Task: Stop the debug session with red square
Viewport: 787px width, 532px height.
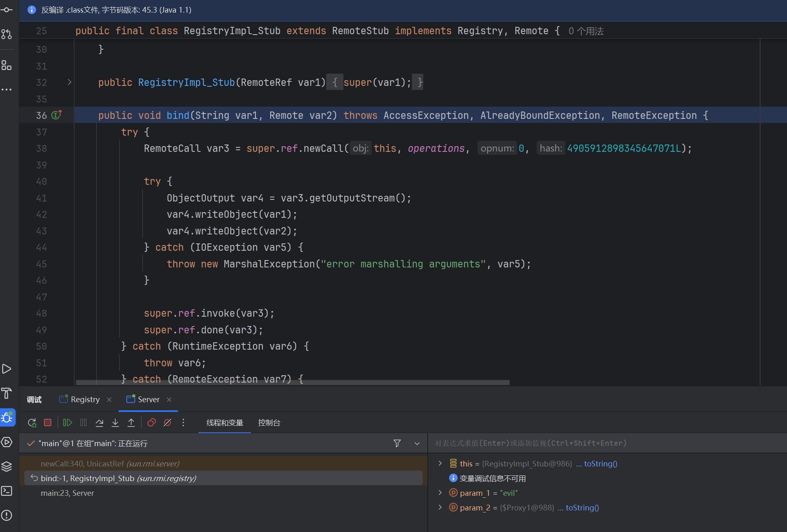Action: [x=48, y=423]
